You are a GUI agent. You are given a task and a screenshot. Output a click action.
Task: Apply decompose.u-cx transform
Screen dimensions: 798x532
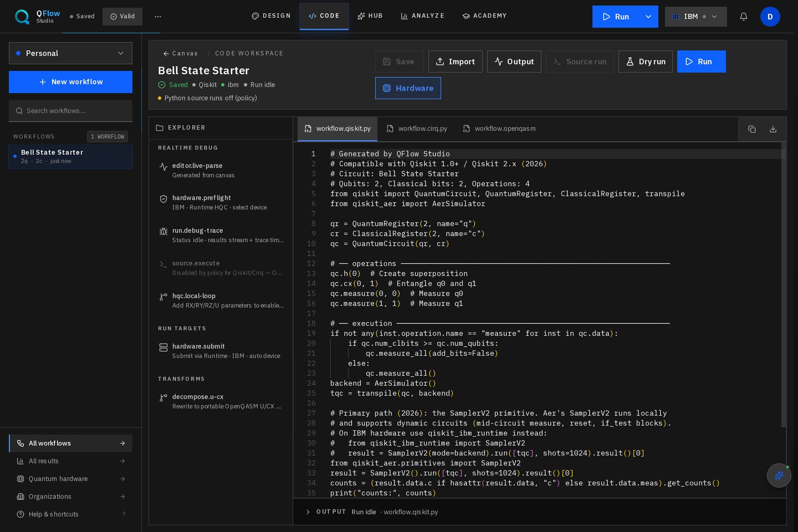click(x=221, y=401)
